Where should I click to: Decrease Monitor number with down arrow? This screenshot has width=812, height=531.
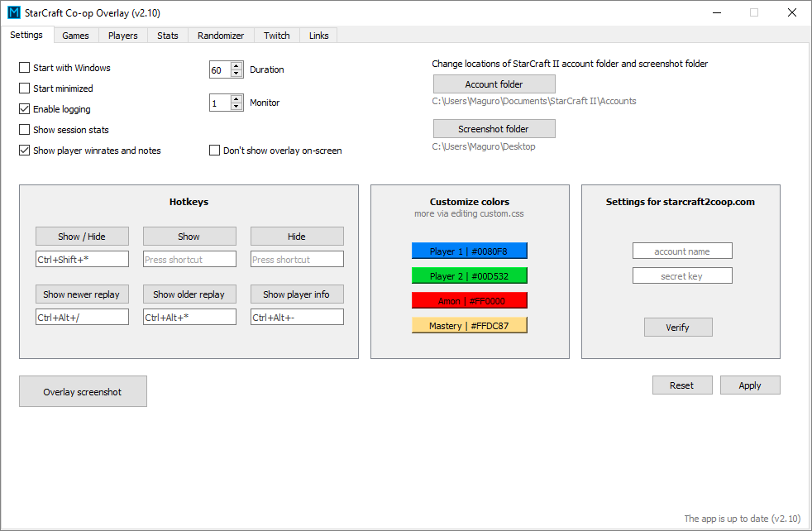(x=236, y=106)
